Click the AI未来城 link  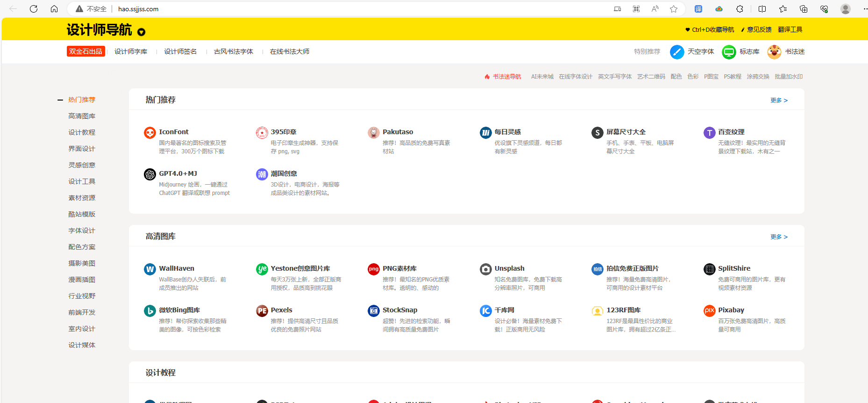[542, 77]
